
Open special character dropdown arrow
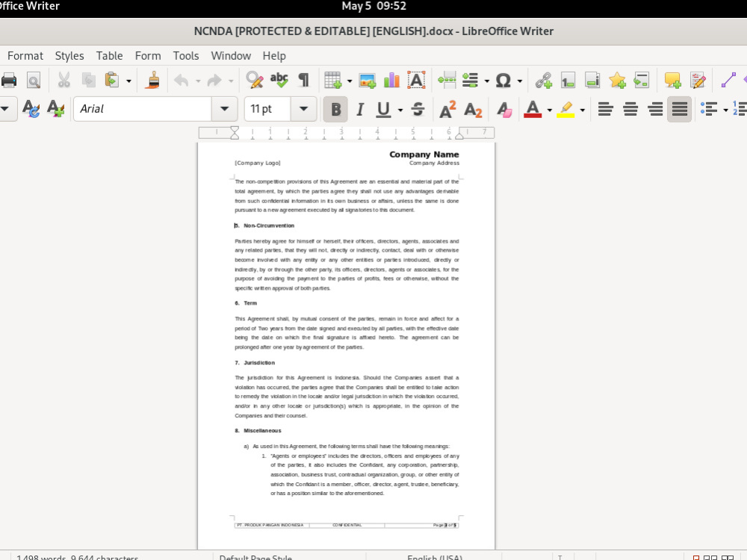pos(520,81)
